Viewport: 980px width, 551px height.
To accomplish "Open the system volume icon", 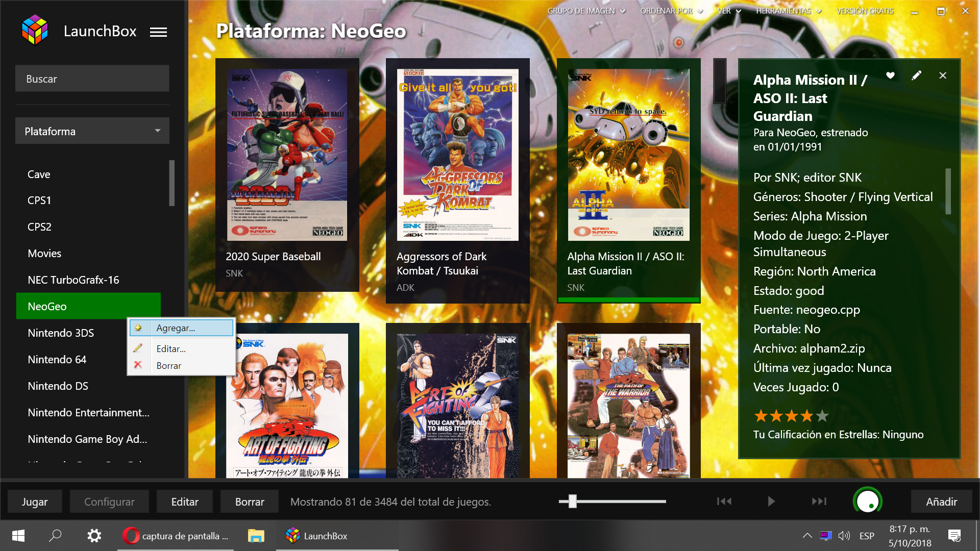I will coord(844,536).
